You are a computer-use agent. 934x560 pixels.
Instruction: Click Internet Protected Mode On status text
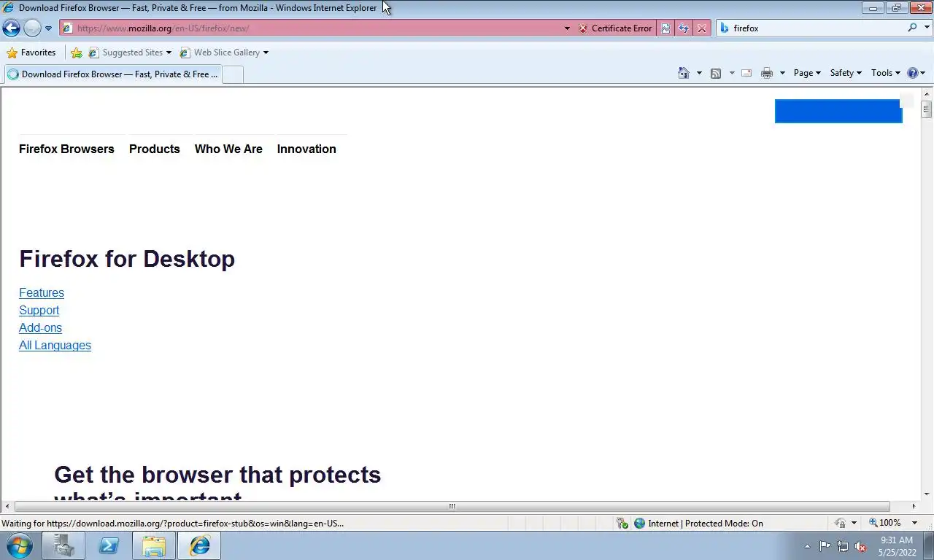coord(706,523)
